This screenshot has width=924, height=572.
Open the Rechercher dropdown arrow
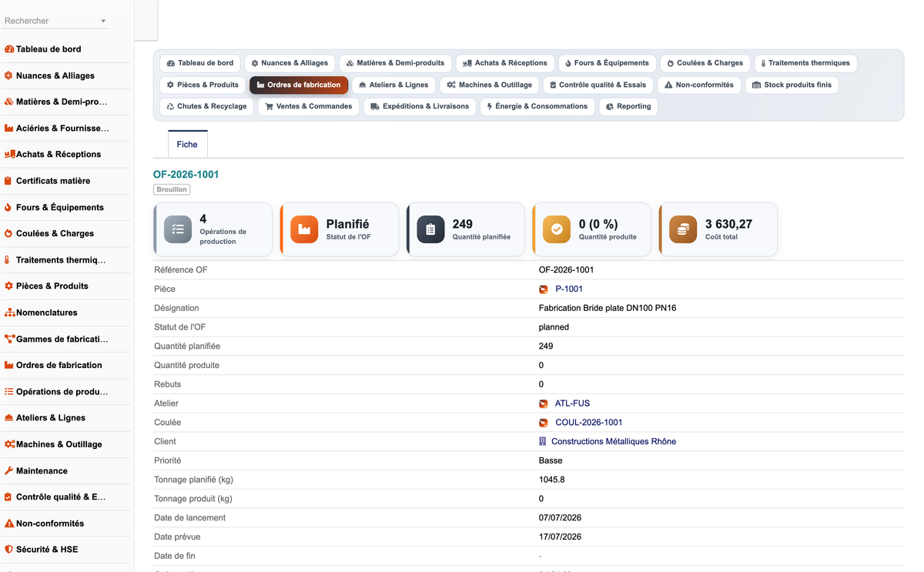pyautogui.click(x=103, y=22)
